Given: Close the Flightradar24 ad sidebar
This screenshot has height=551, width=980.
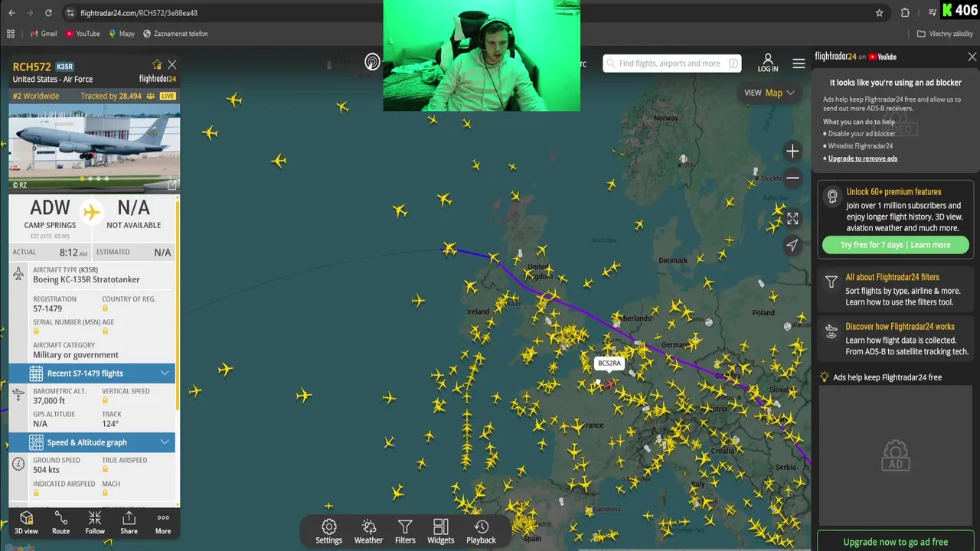Looking at the screenshot, I should click(972, 57).
